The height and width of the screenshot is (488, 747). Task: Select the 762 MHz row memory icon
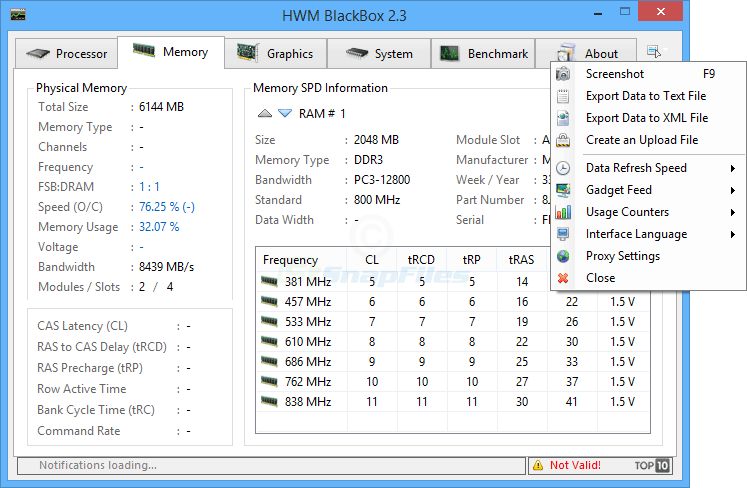[269, 381]
